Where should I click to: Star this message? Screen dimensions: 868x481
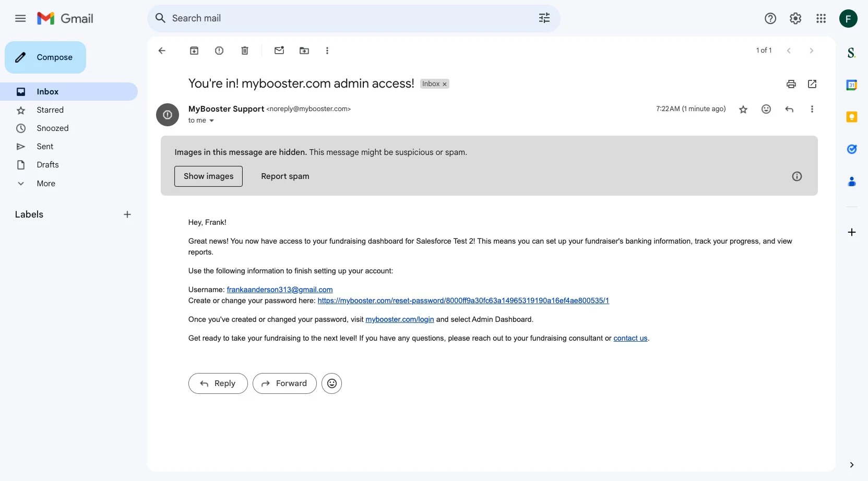[x=743, y=109]
